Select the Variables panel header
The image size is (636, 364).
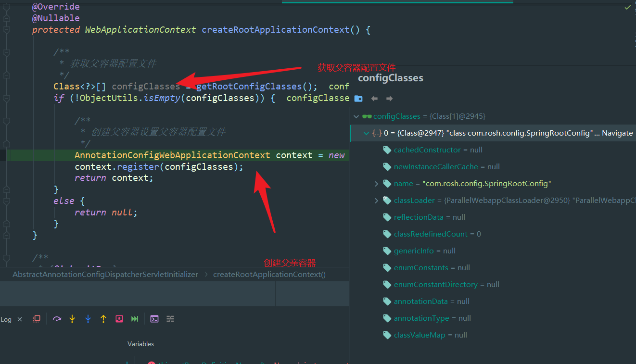pos(140,344)
